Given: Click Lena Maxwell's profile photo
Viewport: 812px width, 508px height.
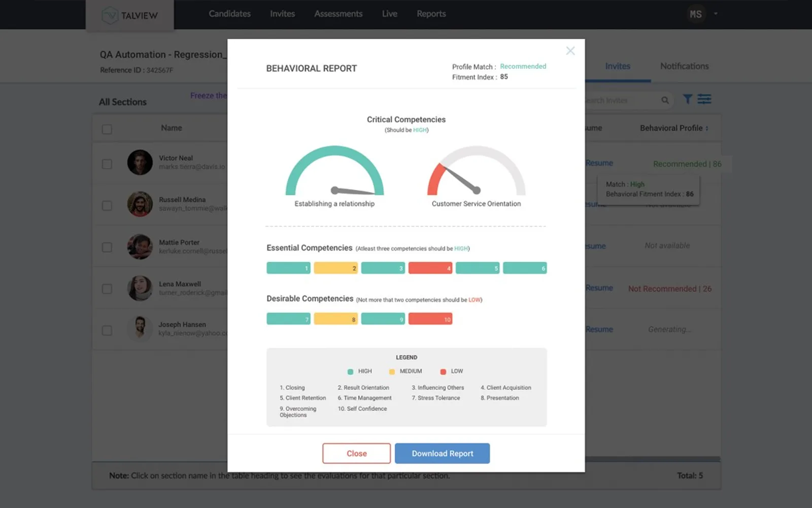Looking at the screenshot, I should pyautogui.click(x=140, y=288).
